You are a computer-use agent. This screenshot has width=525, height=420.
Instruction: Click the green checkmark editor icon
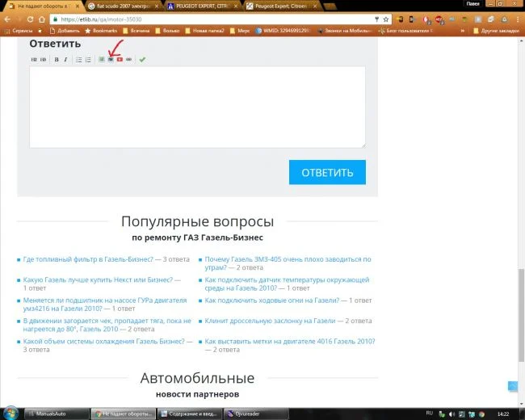pyautogui.click(x=142, y=59)
